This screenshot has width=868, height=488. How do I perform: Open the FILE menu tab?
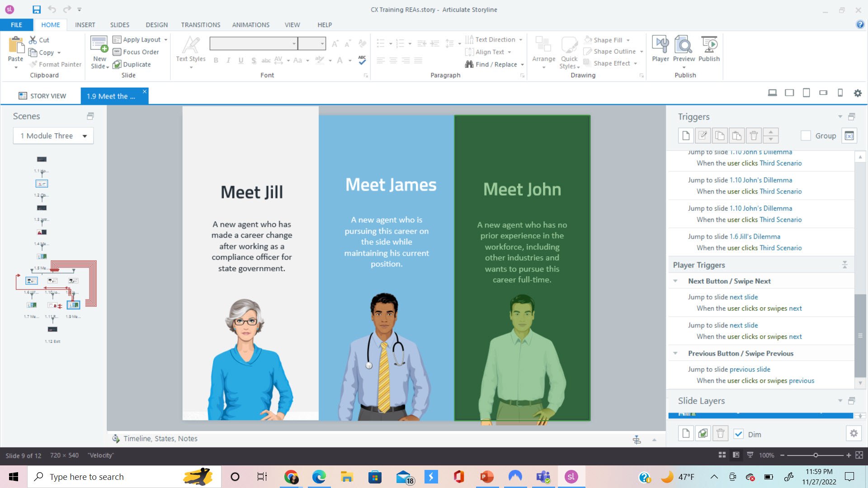point(16,25)
